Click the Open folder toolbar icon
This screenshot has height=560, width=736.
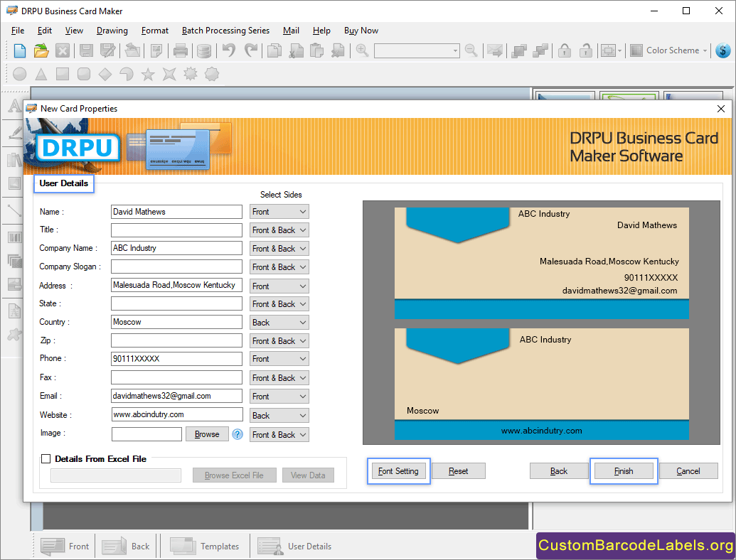41,50
